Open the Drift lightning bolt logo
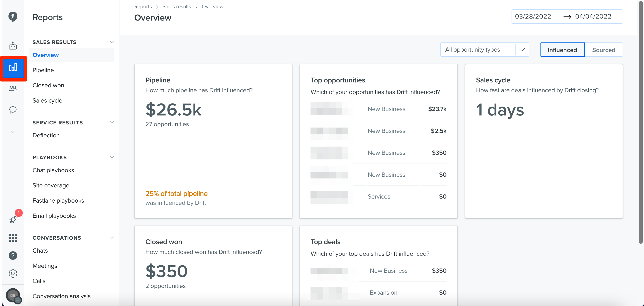Screen dimensions: 644x306 click(x=13, y=17)
